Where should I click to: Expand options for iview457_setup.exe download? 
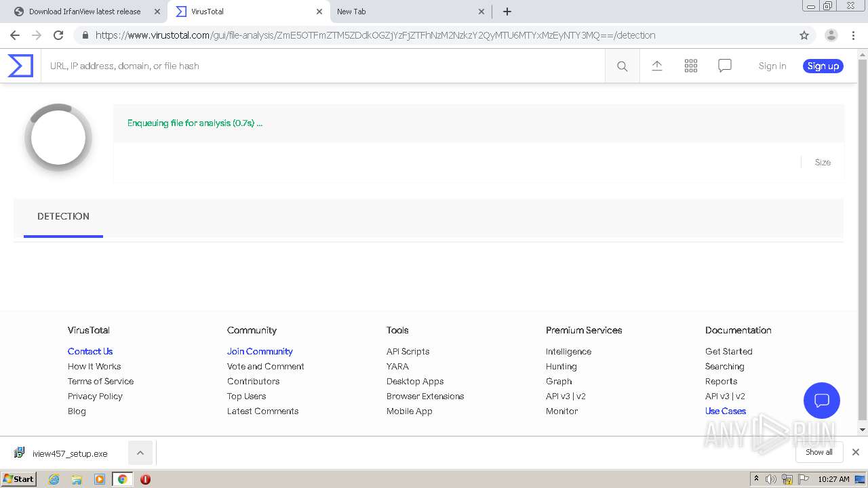(140, 453)
